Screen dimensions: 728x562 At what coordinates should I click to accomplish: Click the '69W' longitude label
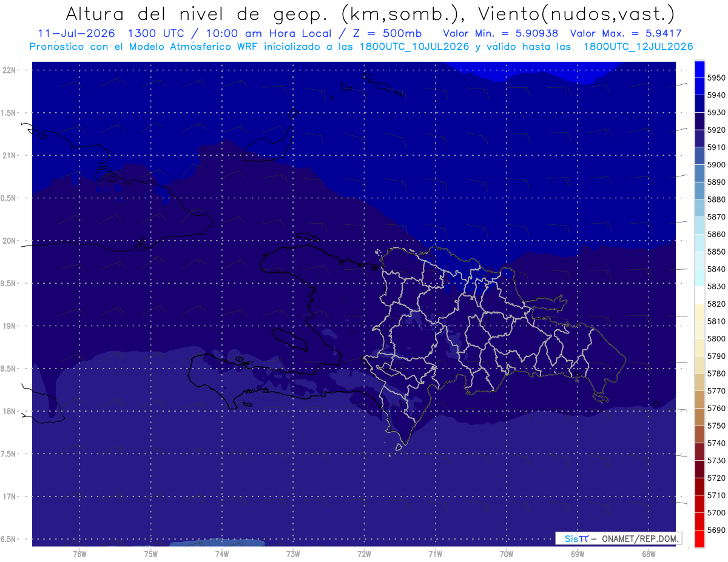(x=578, y=554)
